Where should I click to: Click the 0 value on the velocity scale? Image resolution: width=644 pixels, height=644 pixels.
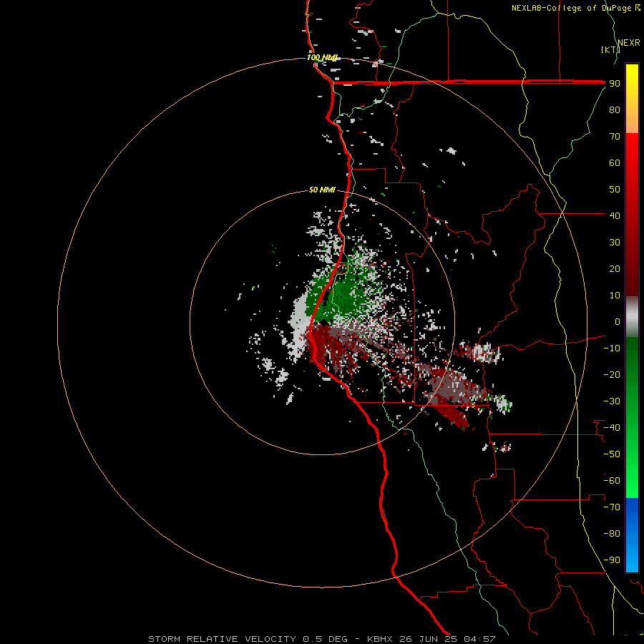[618, 322]
